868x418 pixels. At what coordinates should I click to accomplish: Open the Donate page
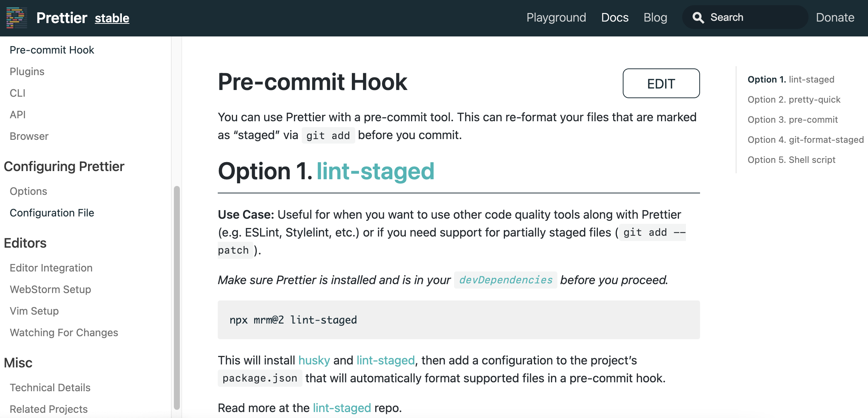tap(835, 17)
